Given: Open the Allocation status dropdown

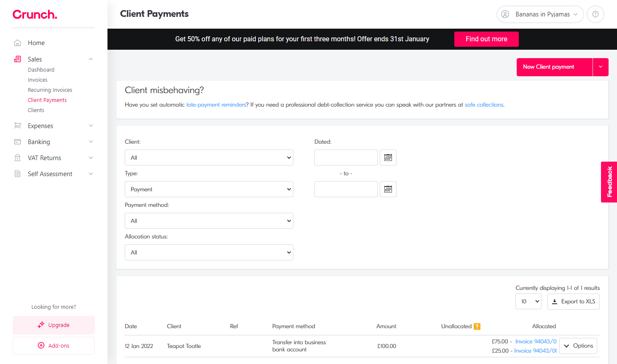Looking at the screenshot, I should 209,252.
